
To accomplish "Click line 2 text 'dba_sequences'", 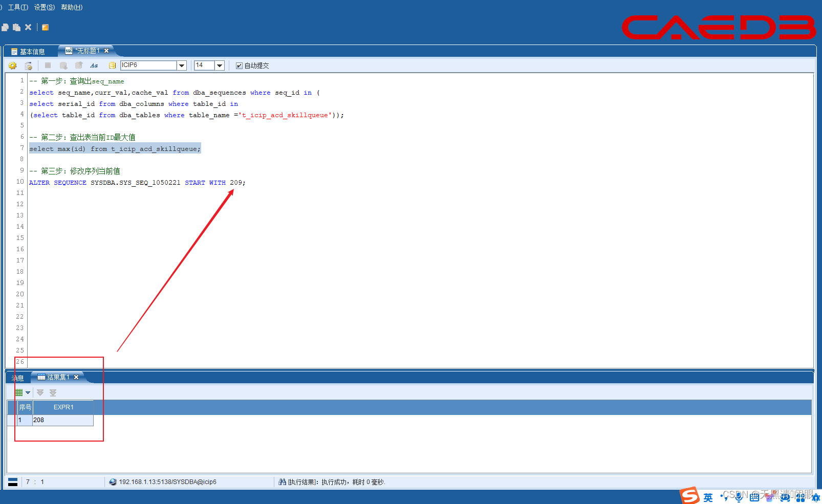I will click(x=219, y=93).
